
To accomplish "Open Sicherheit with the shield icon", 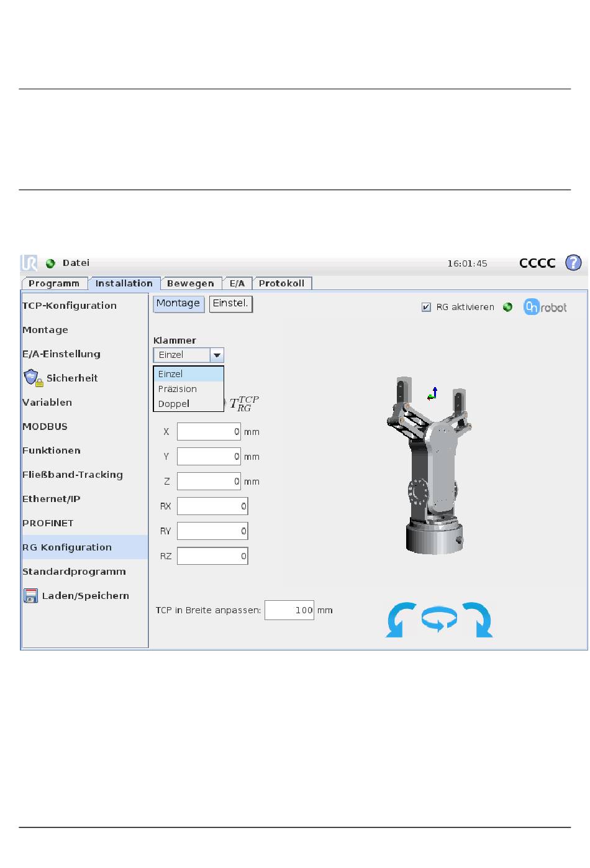I will point(31,378).
